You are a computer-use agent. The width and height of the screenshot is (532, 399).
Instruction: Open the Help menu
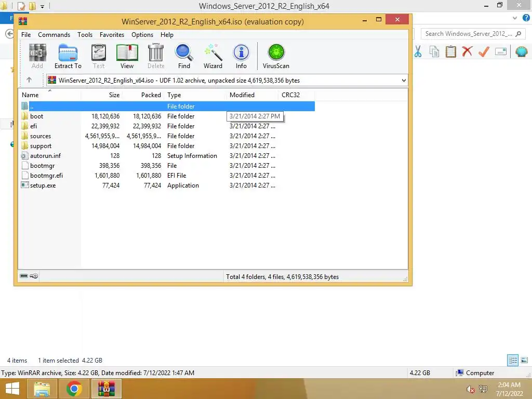(x=167, y=35)
